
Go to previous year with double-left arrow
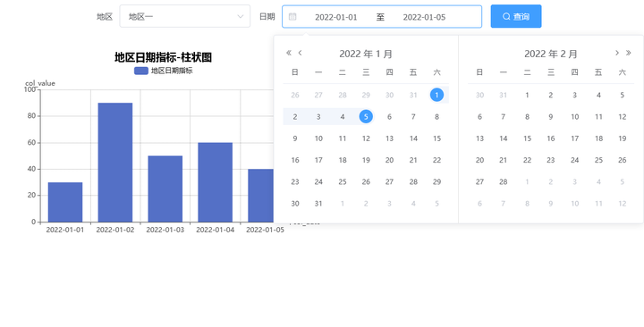289,53
